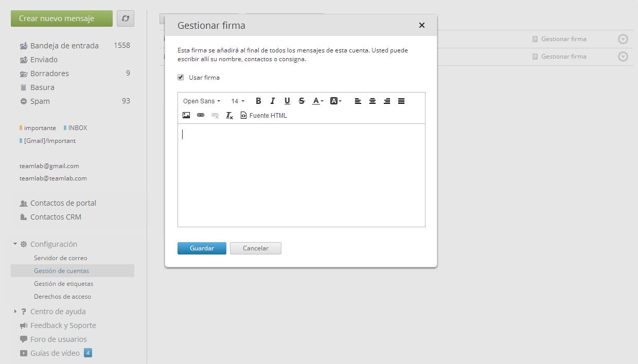Insert a link into the signature

tap(201, 115)
